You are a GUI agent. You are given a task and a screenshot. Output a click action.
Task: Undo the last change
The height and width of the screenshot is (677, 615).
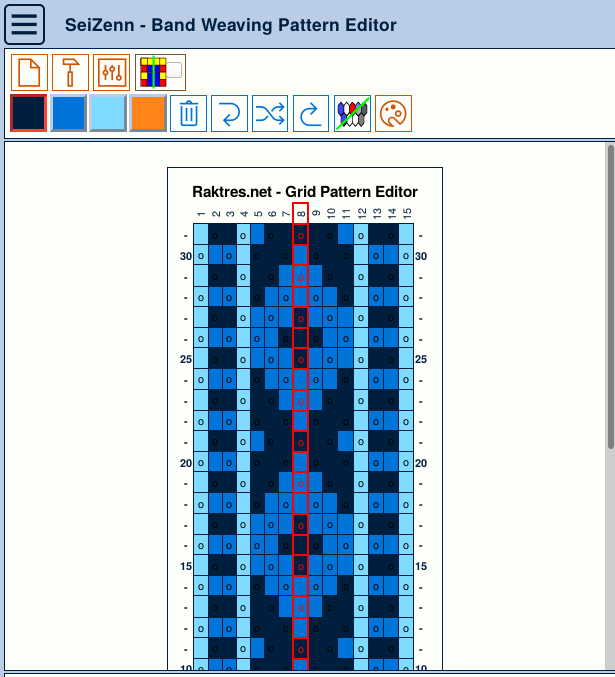tap(229, 114)
